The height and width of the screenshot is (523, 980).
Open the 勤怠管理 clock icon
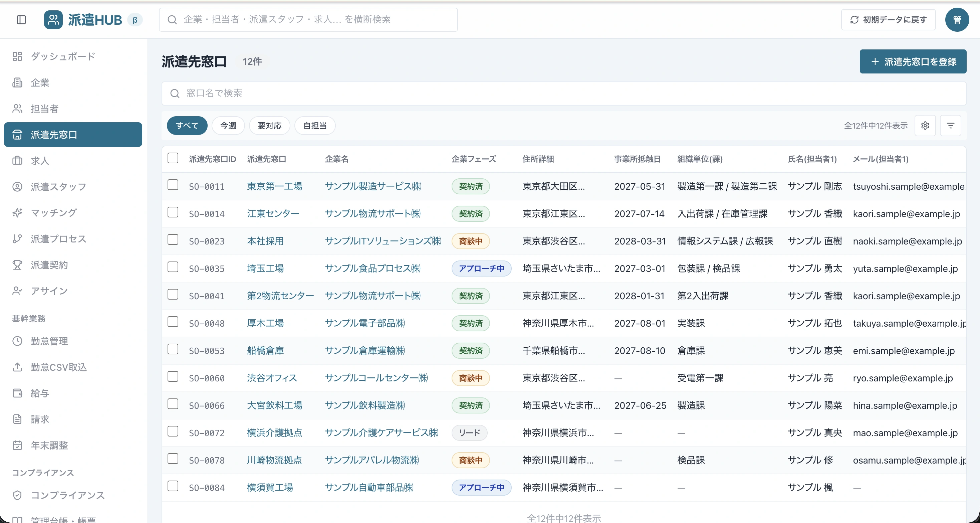[17, 341]
